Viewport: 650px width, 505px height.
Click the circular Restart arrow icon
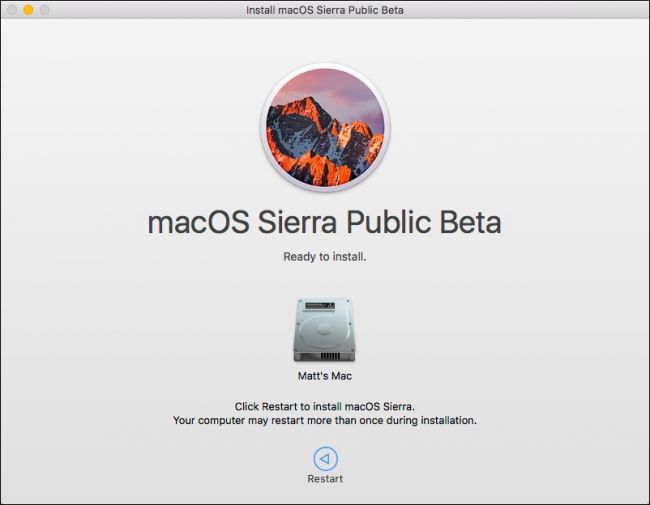coord(325,459)
